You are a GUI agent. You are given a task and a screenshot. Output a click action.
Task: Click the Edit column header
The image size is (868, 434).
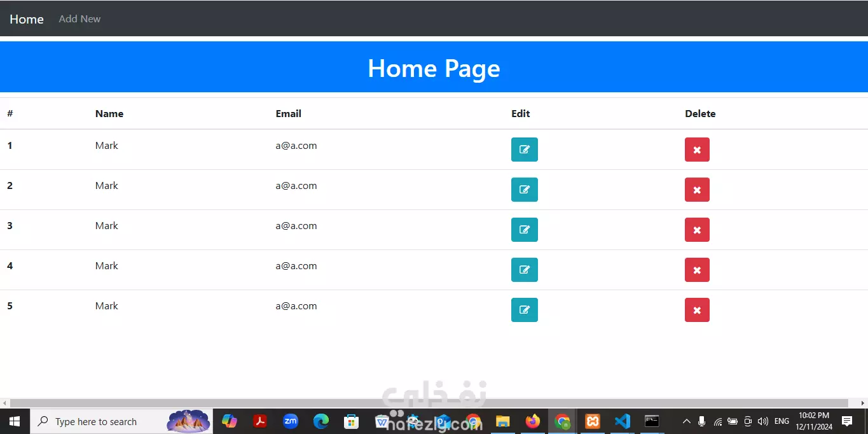(520, 114)
